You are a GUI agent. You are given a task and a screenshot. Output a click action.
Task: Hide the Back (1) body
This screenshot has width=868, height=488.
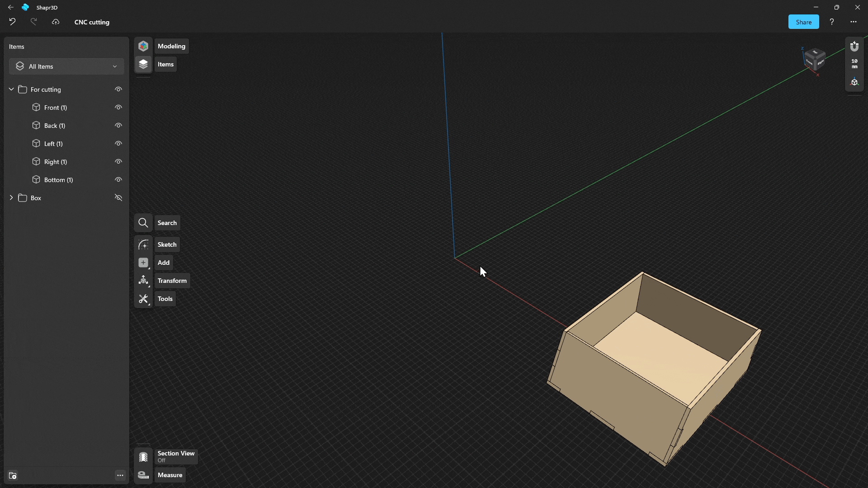coord(118,126)
